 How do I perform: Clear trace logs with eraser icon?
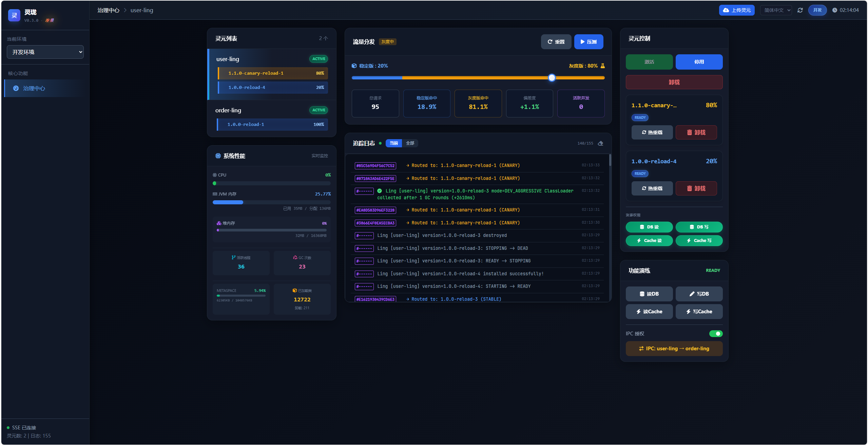coord(600,143)
